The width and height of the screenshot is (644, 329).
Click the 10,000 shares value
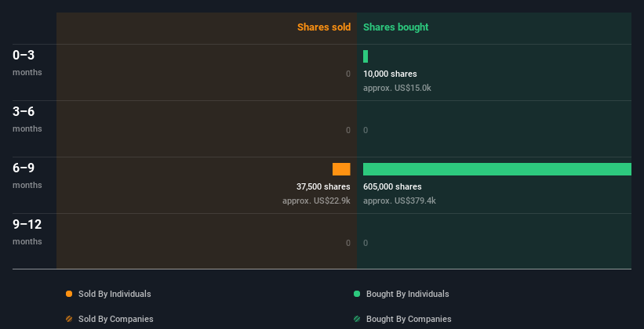[x=390, y=74]
